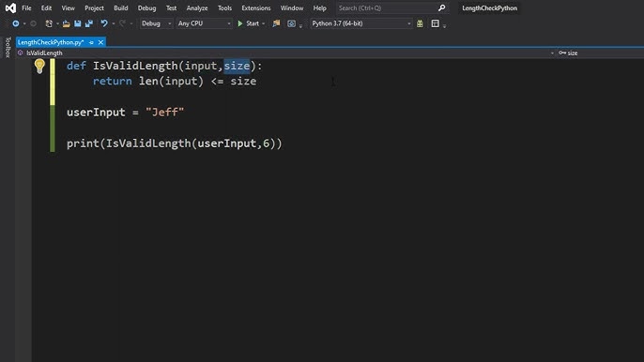Undo the last edit with the undo icon

[x=104, y=23]
